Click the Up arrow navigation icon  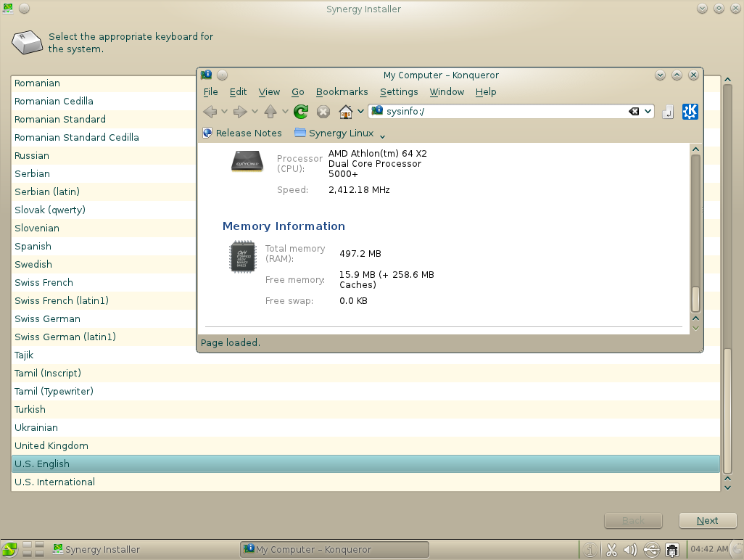[x=270, y=112]
